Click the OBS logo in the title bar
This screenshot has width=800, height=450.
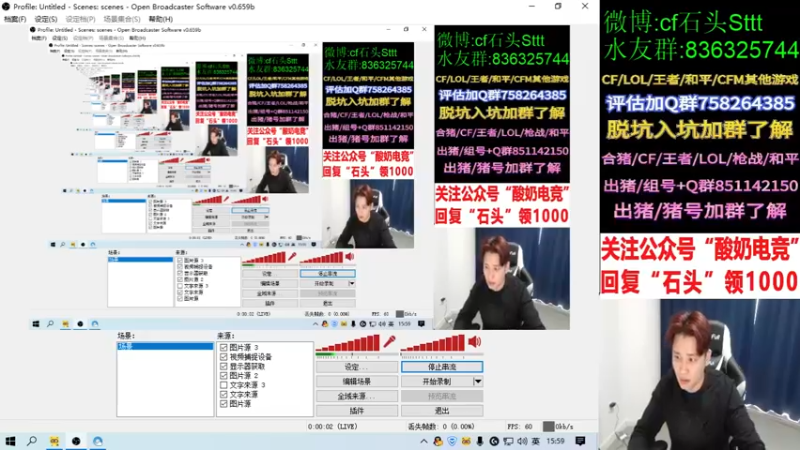[6, 7]
